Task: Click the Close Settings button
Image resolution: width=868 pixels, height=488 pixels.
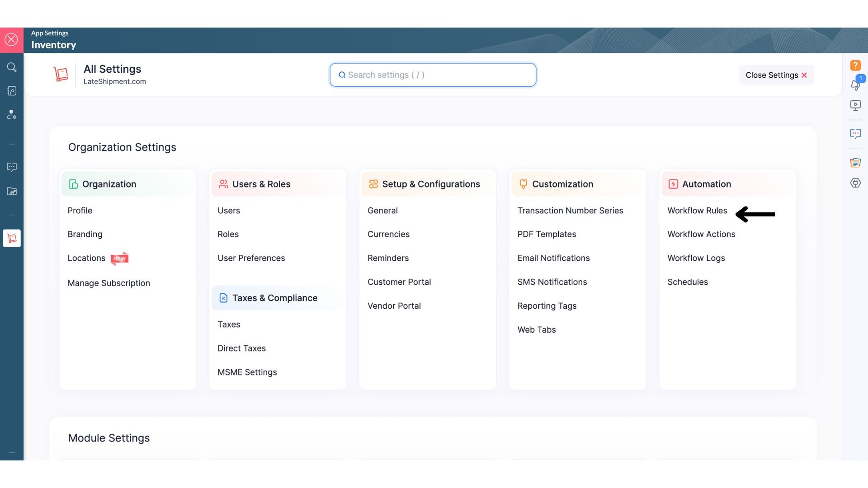Action: pos(776,75)
